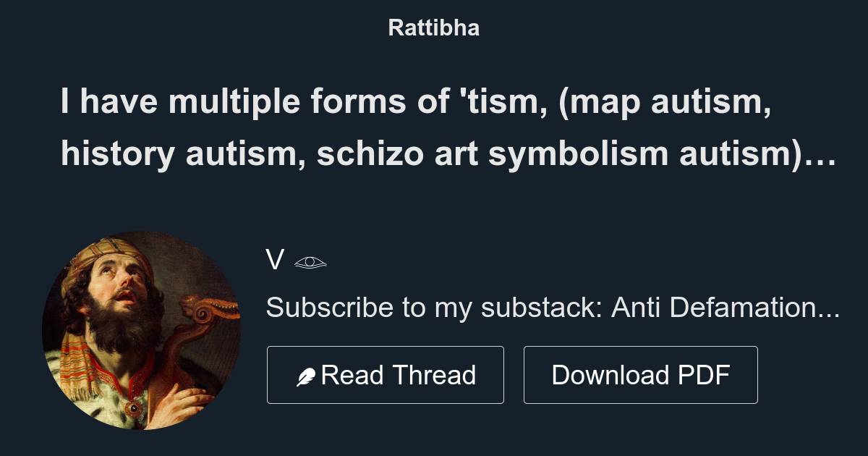868x456 pixels.
Task: Click the feather icon on Read Thread button
Action: coord(307,375)
